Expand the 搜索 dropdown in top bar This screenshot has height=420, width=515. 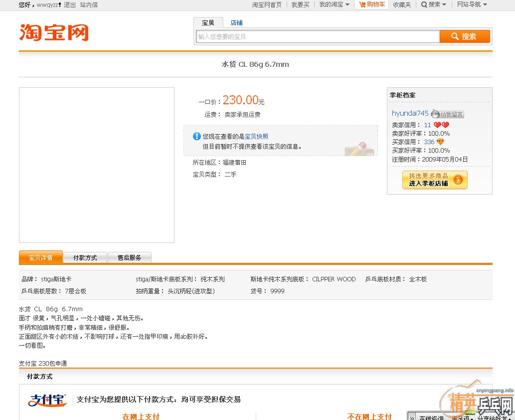(x=433, y=4)
